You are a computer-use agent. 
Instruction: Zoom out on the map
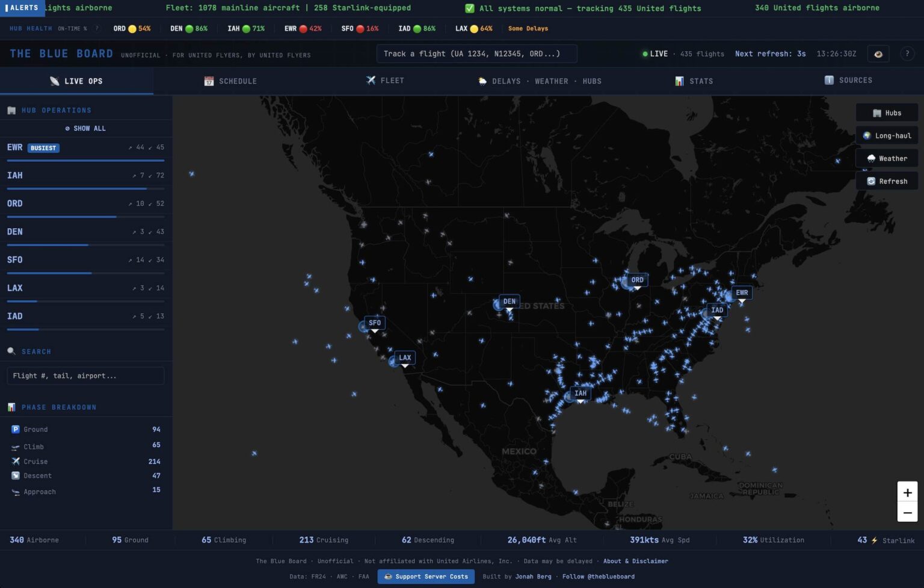click(x=907, y=513)
